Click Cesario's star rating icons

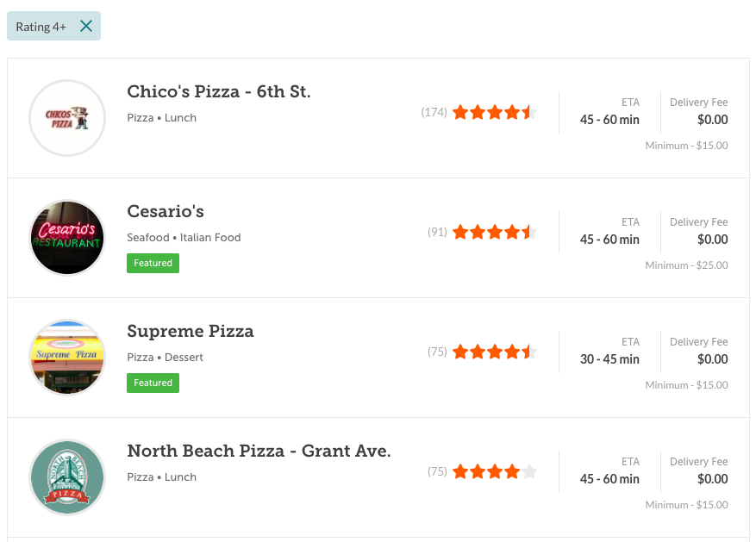[x=494, y=232]
